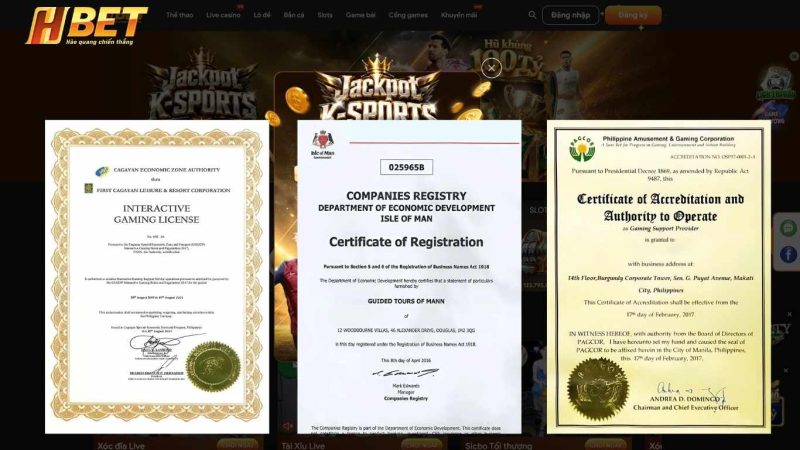Click the 'GUIDED TOURS OF MANN' text
Image resolution: width=800 pixels, height=450 pixels.
click(x=406, y=301)
